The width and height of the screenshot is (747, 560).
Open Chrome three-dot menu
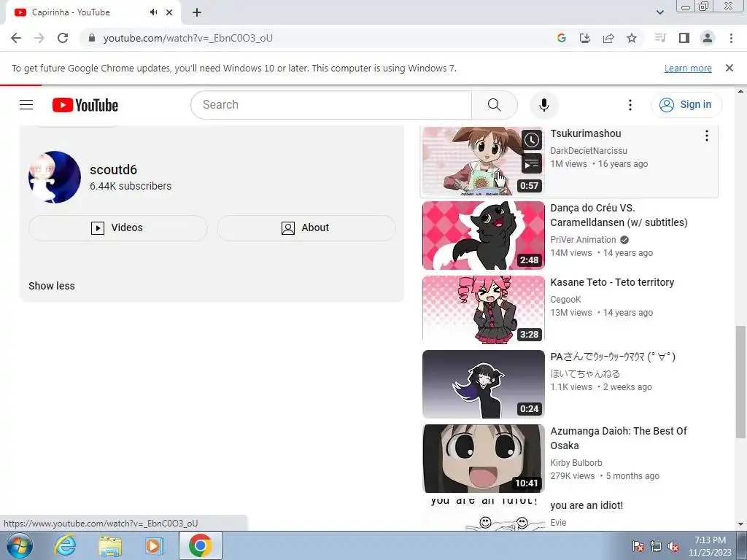pos(731,38)
